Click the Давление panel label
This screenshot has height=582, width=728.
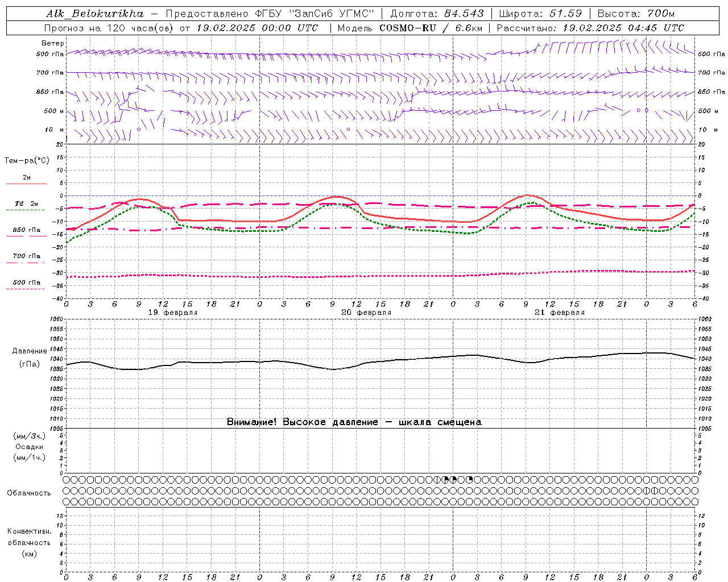point(30,351)
